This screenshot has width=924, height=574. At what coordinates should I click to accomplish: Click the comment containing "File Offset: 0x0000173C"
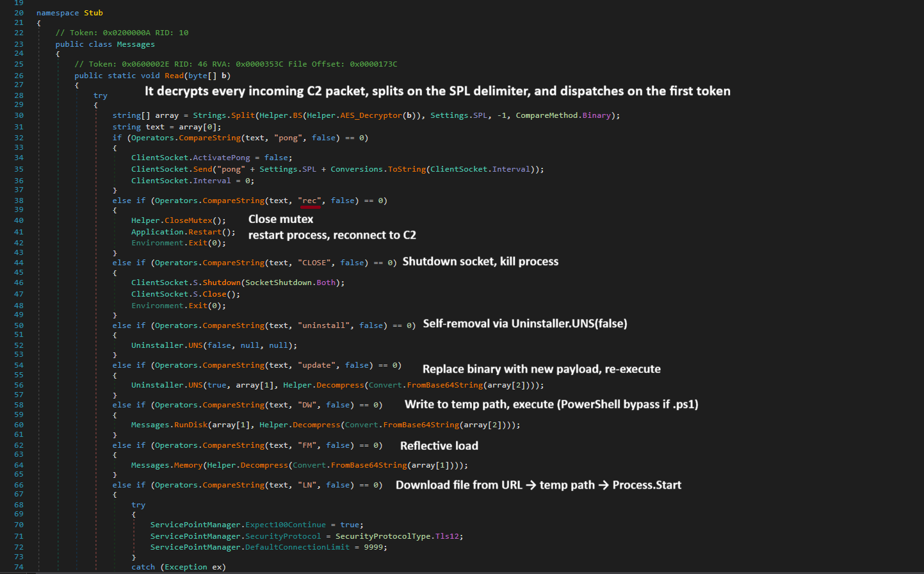click(236, 64)
